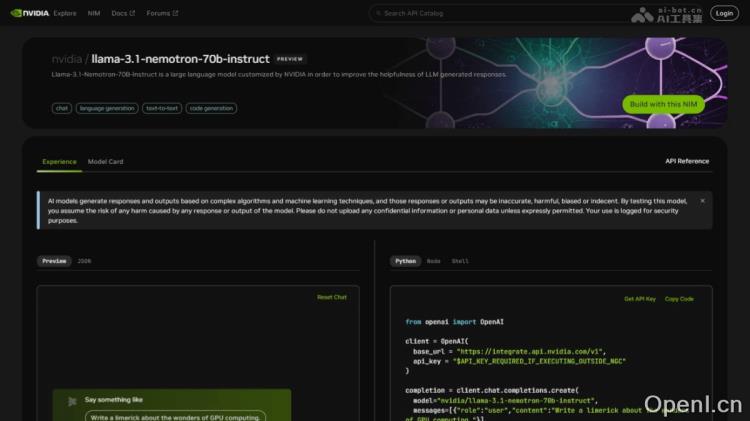Image resolution: width=750 pixels, height=421 pixels.
Task: Select the Experience tab
Action: 59,161
